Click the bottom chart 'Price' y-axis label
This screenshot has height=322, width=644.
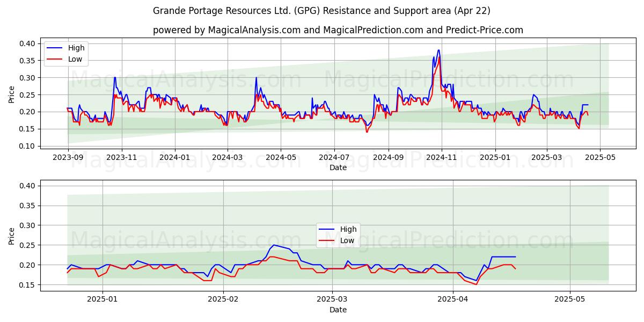tap(12, 236)
